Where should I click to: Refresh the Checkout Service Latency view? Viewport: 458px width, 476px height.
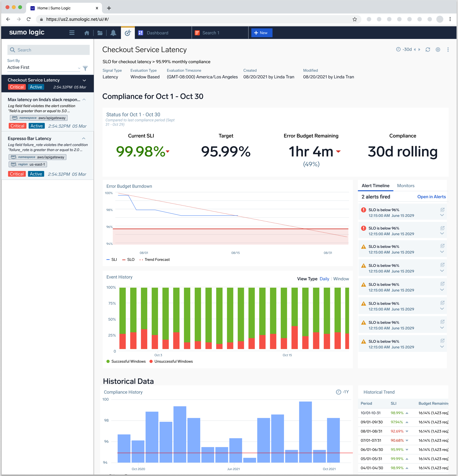click(x=428, y=49)
